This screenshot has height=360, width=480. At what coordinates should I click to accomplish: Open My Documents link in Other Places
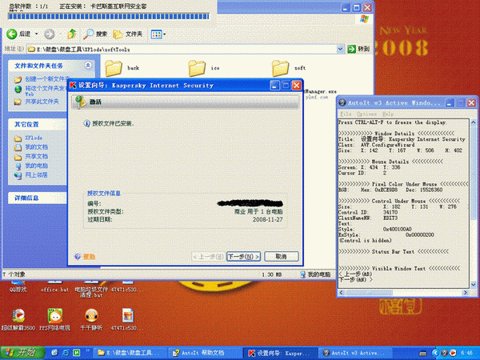tap(36, 147)
